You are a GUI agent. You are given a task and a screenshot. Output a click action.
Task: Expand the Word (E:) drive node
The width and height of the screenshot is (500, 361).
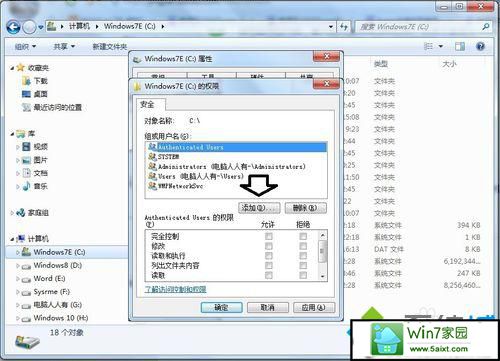pyautogui.click(x=18, y=279)
